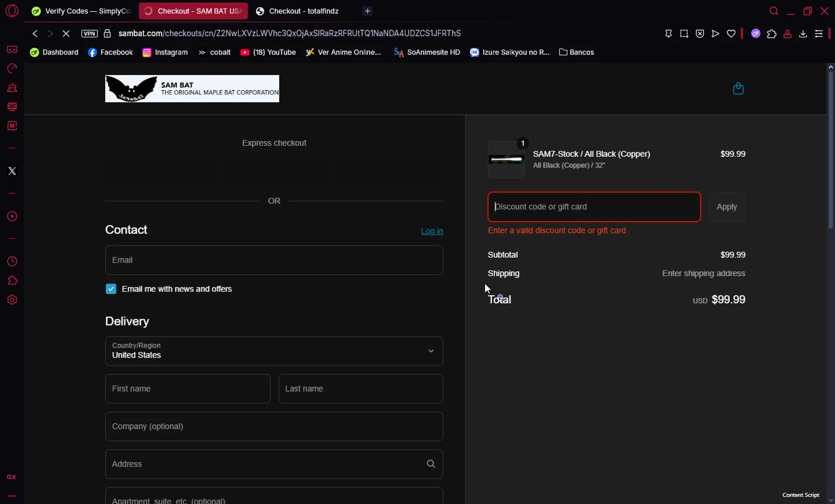Open the monitor-shaped icon in sidebar
Viewport: 835px width, 504px height.
[12, 107]
